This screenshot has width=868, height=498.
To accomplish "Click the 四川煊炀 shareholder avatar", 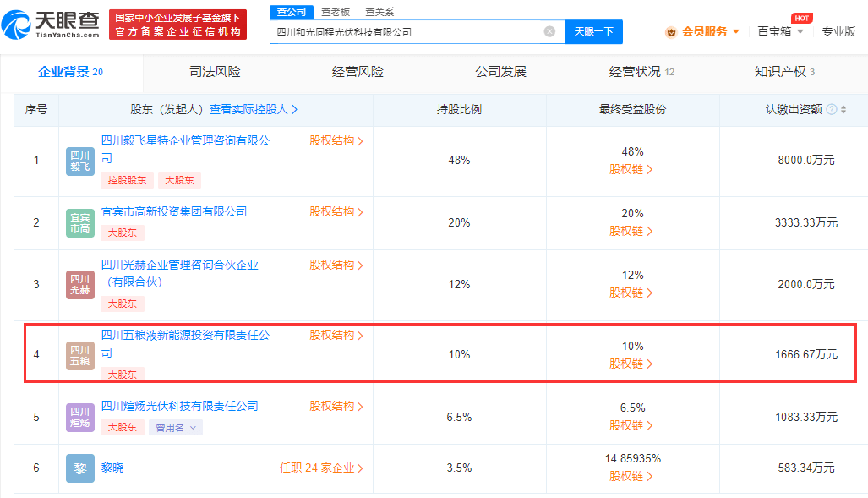I will click(80, 417).
